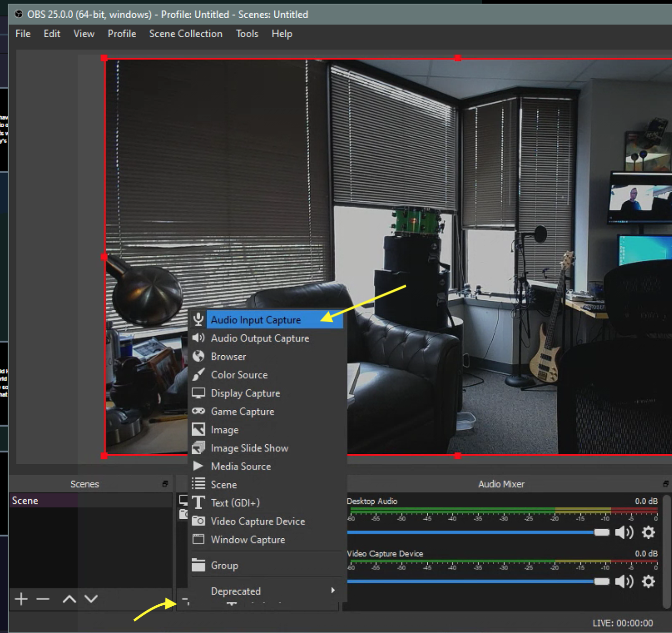Move scene up with the up arrow
The width and height of the screenshot is (672, 633).
(x=69, y=599)
